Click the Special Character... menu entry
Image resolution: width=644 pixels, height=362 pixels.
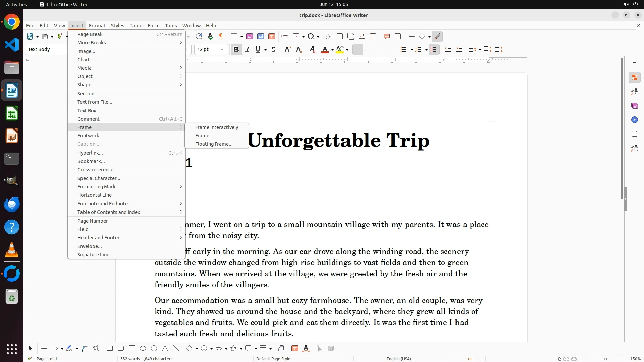click(99, 178)
